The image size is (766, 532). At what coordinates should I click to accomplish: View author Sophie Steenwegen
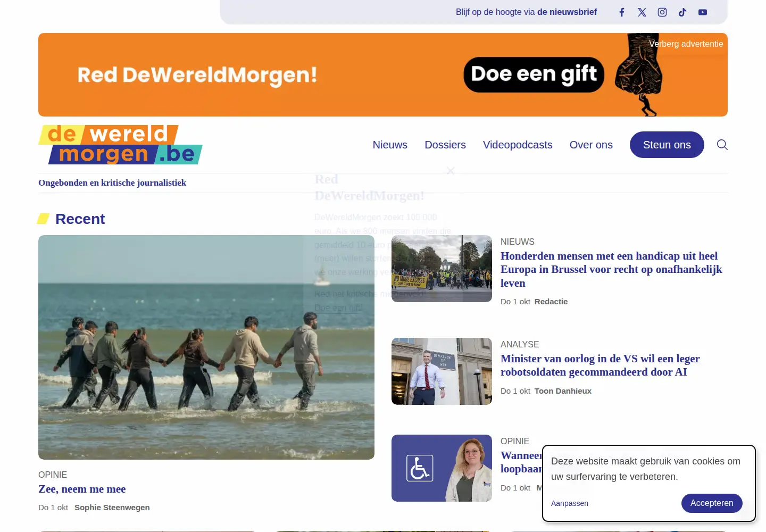pos(112,508)
